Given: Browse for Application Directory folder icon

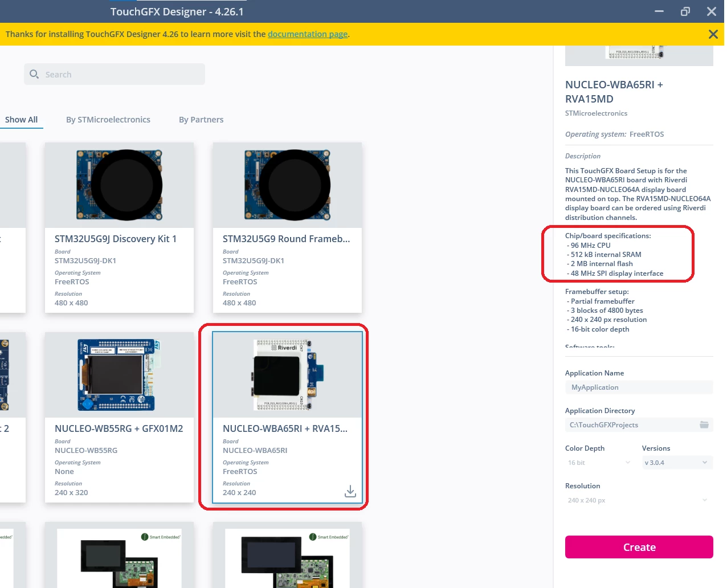Looking at the screenshot, I should click(704, 424).
